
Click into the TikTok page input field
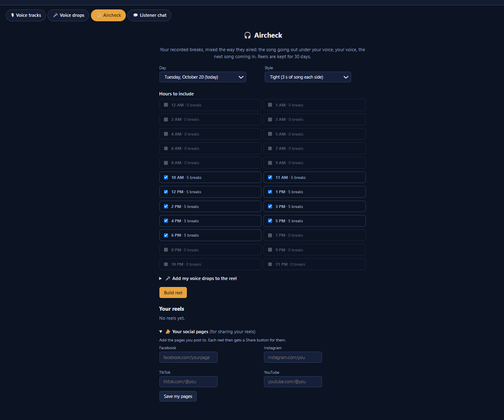coord(188,382)
